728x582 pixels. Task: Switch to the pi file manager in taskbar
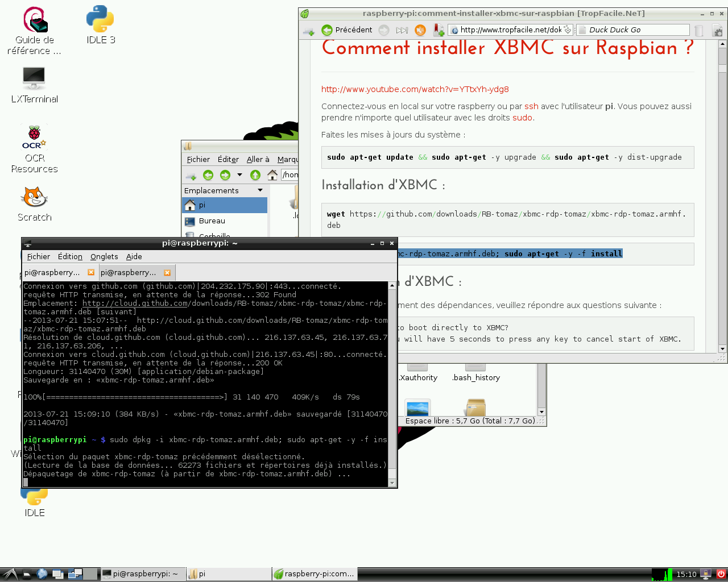click(229, 574)
